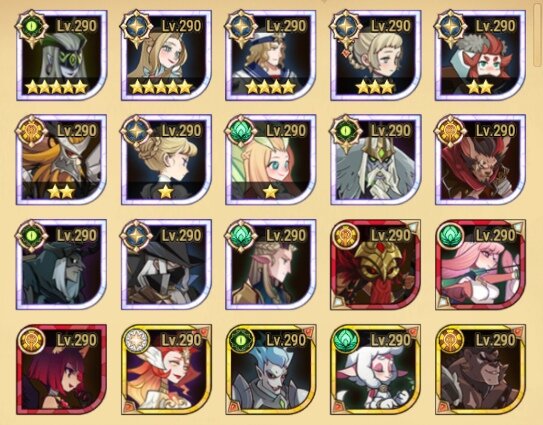Open the white-winged crowned hero portrait
The image size is (543, 425).
click(x=376, y=160)
